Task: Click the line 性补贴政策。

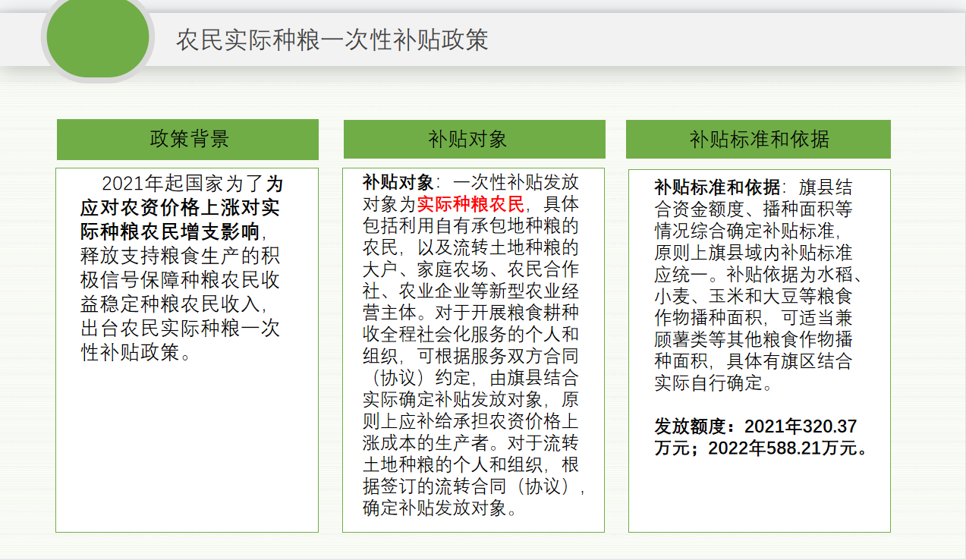Action: coord(135,353)
